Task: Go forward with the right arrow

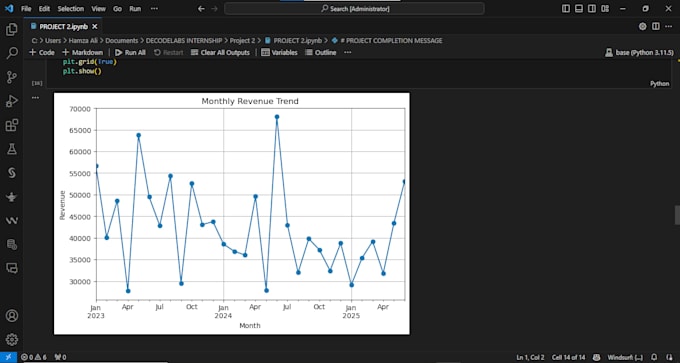Action: (214, 9)
